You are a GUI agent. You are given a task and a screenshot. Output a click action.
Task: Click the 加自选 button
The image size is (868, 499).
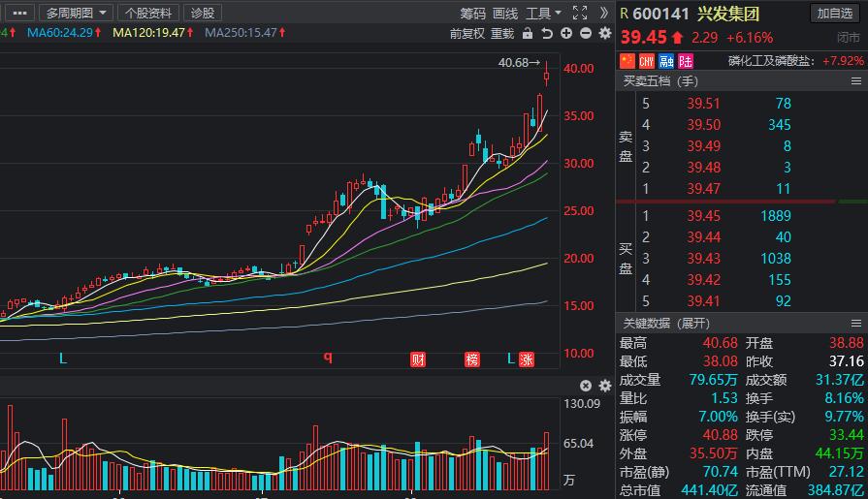(x=835, y=13)
